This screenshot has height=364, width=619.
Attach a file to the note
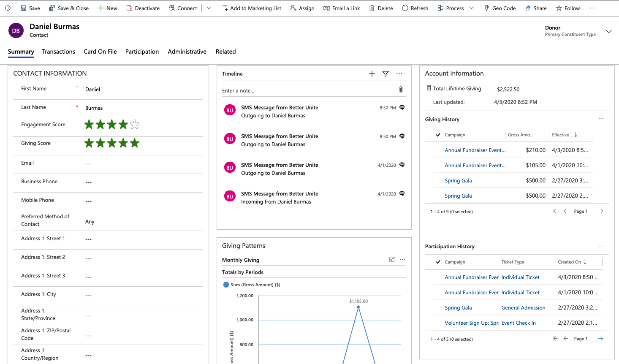pyautogui.click(x=401, y=90)
